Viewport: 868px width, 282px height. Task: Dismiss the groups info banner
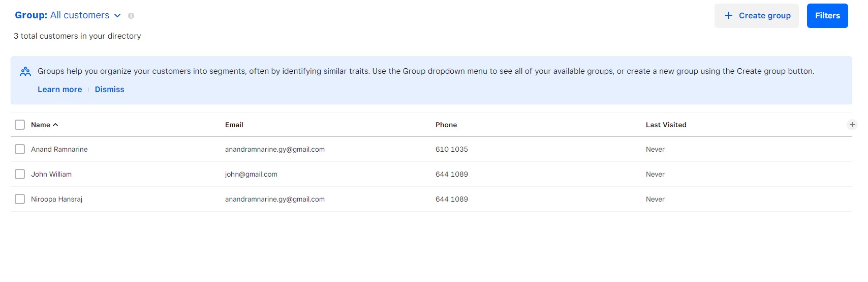(109, 90)
